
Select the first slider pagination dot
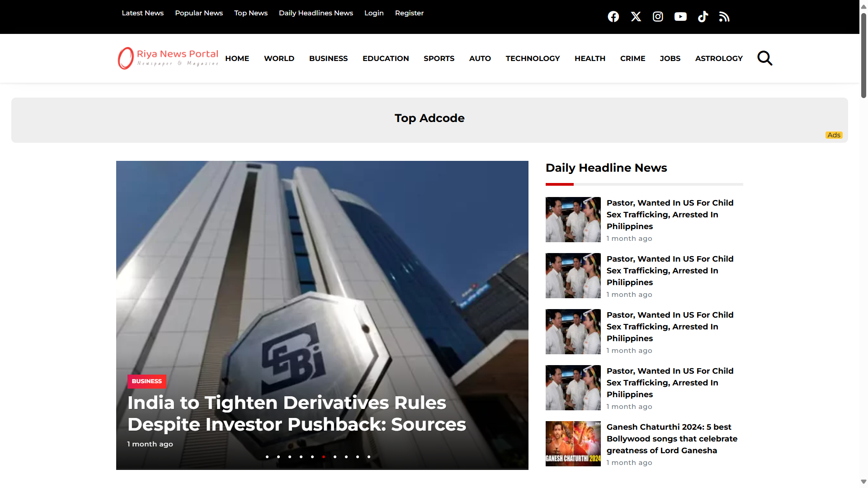tap(267, 457)
